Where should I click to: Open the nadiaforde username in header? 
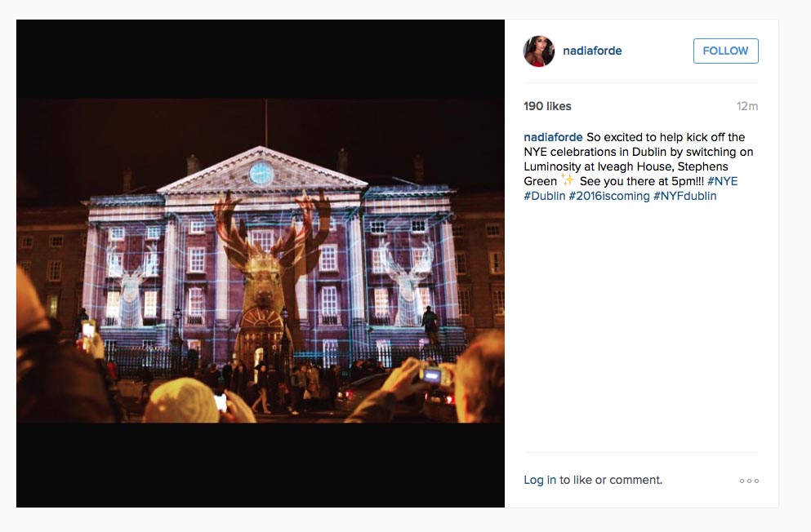click(592, 51)
